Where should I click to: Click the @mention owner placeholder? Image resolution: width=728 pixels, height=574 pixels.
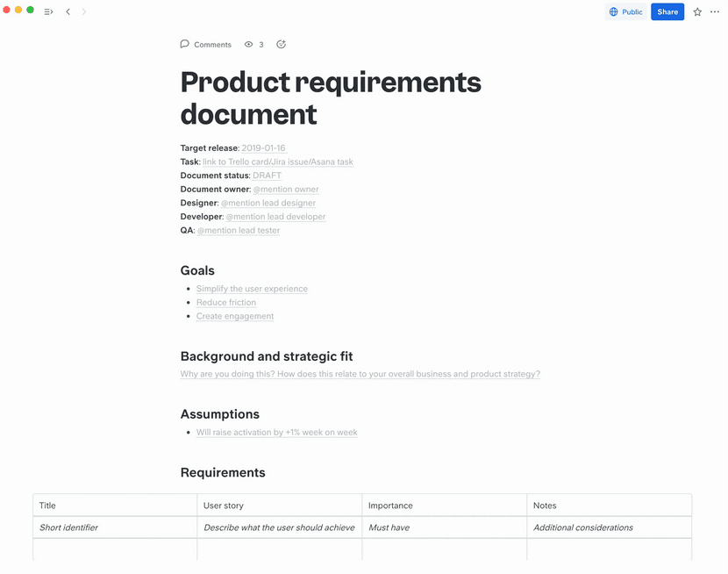click(x=286, y=190)
